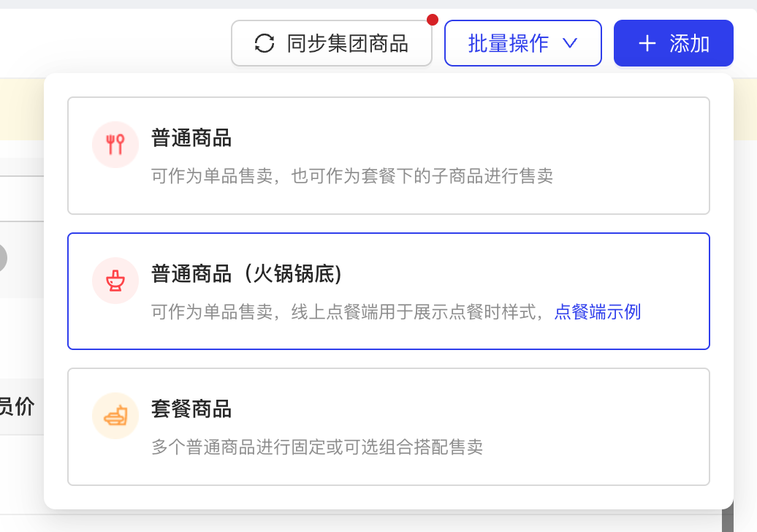The width and height of the screenshot is (757, 532).
Task: Open the 批量操作 dropdown menu
Action: (x=523, y=43)
